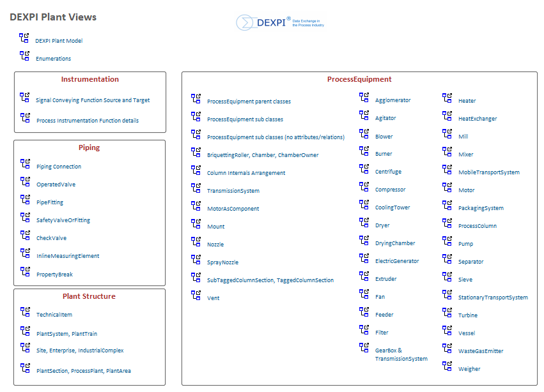
Task: Open GearBox & TransmissionSystem link
Action: 401,354
